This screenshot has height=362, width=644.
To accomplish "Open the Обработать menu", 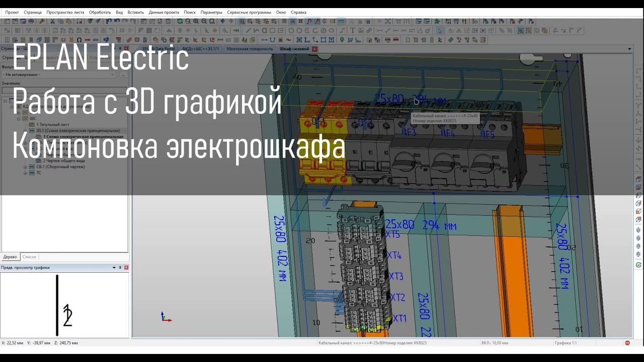I will 100,12.
